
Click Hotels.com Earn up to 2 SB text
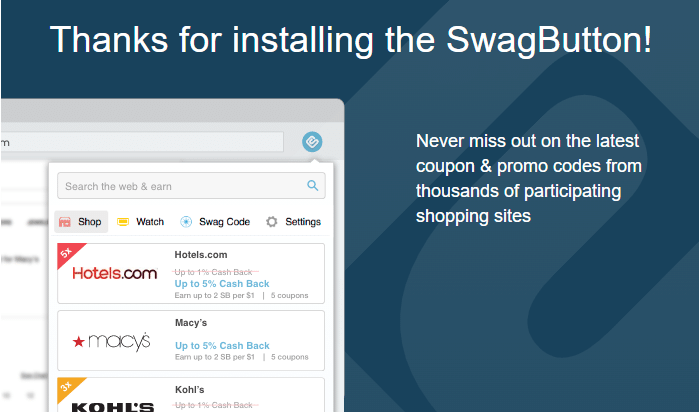(214, 296)
